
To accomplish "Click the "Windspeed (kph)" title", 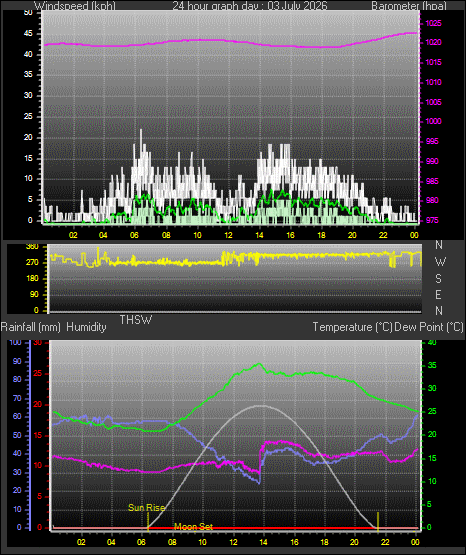I will 75,6.
